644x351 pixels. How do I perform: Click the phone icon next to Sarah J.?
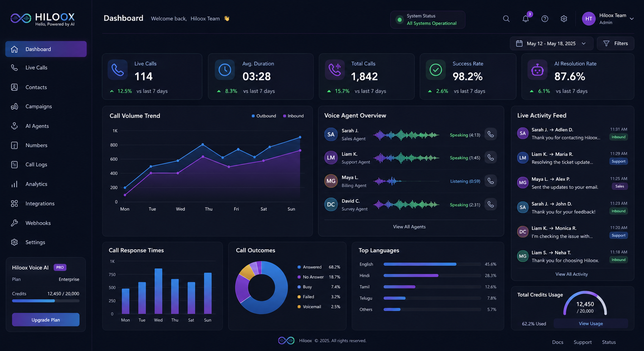coord(491,134)
